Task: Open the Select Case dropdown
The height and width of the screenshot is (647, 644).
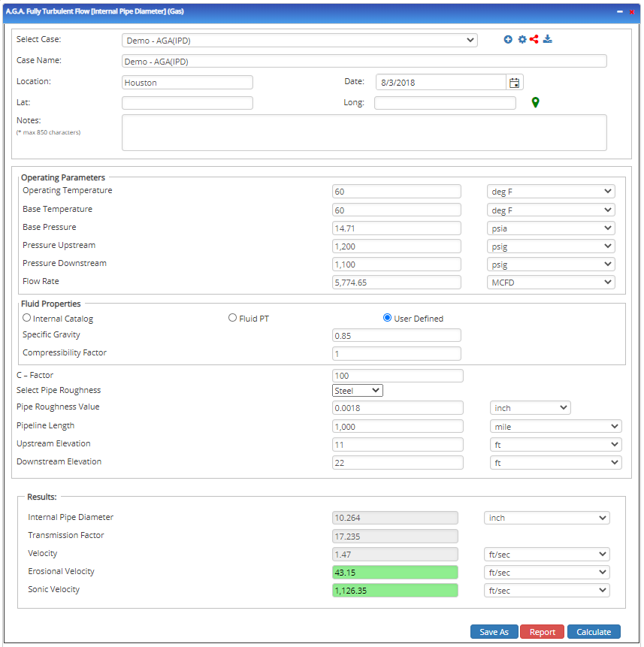Action: tap(300, 41)
